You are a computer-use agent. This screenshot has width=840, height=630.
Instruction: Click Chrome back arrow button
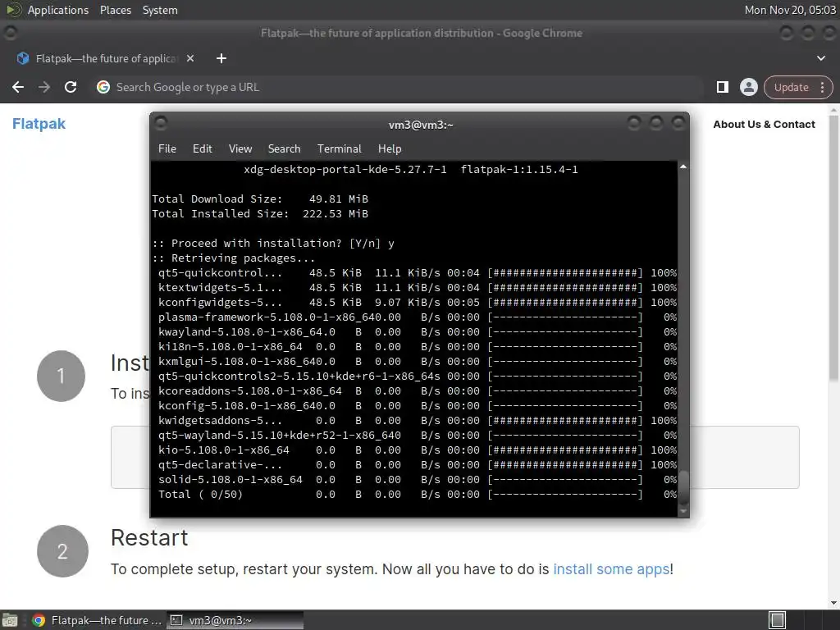click(18, 87)
